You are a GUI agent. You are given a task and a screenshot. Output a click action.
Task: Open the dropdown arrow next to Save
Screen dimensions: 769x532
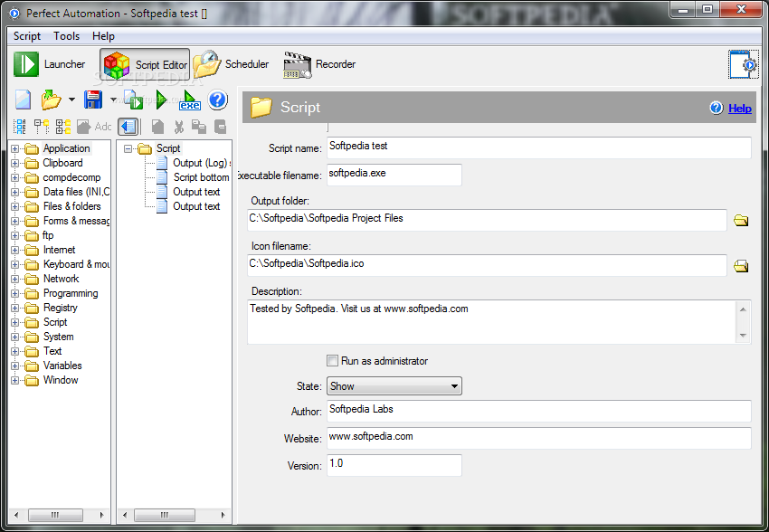113,100
